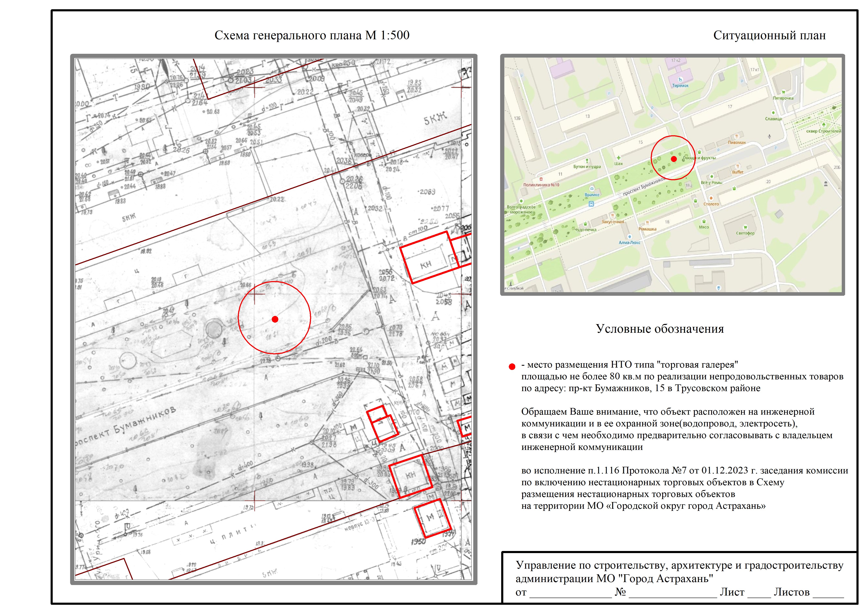This screenshot has height=614, width=868.
Task: Click the сквер Строителей park tree icon
Action: [x=824, y=125]
